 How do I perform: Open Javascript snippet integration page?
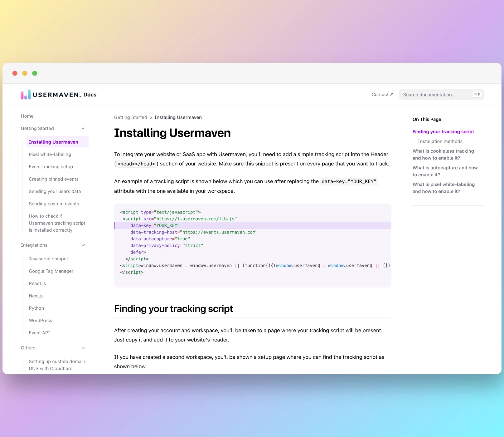48,259
